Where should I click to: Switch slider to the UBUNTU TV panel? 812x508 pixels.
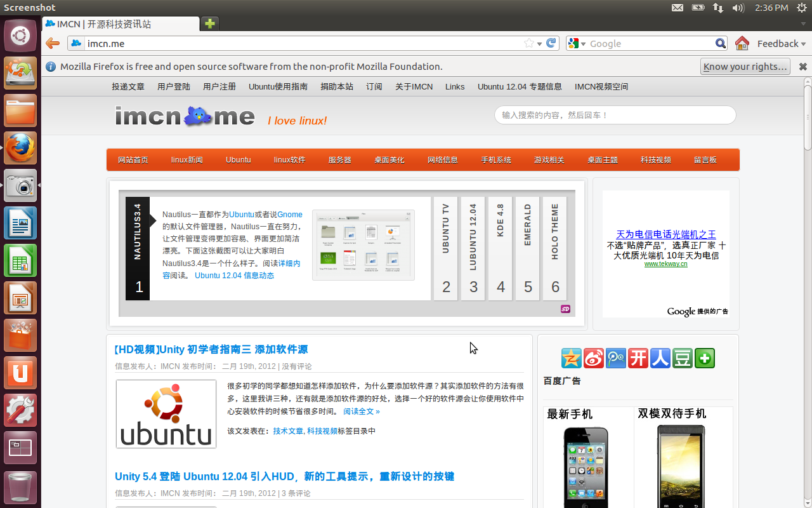pyautogui.click(x=446, y=249)
